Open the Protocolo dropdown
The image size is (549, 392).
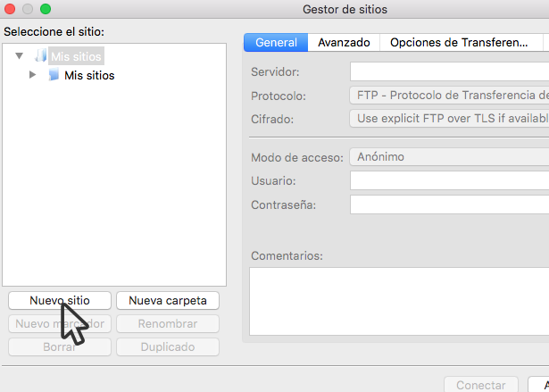(448, 96)
